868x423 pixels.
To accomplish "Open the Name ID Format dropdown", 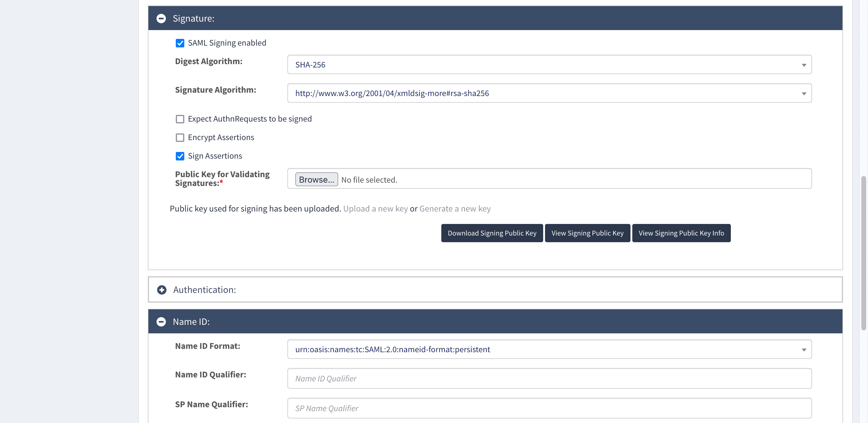I will click(549, 349).
